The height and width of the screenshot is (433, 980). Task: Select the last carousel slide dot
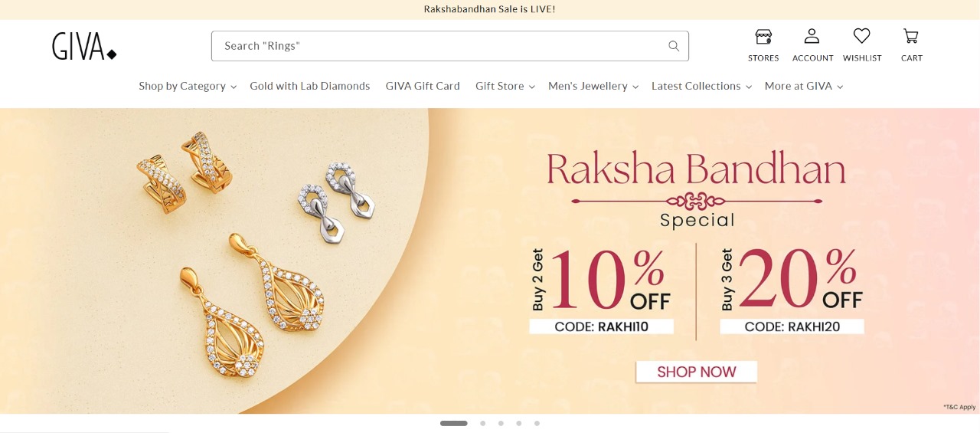[537, 423]
